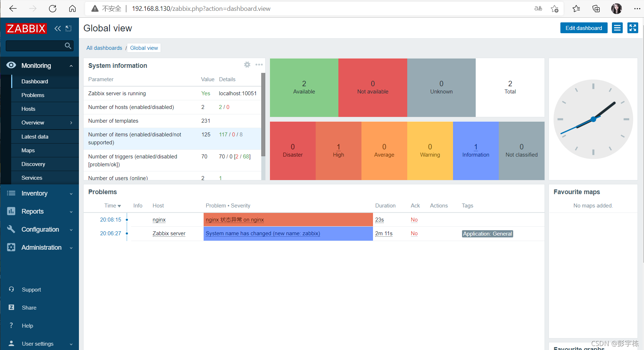Click the not secure warning icon

click(x=95, y=9)
